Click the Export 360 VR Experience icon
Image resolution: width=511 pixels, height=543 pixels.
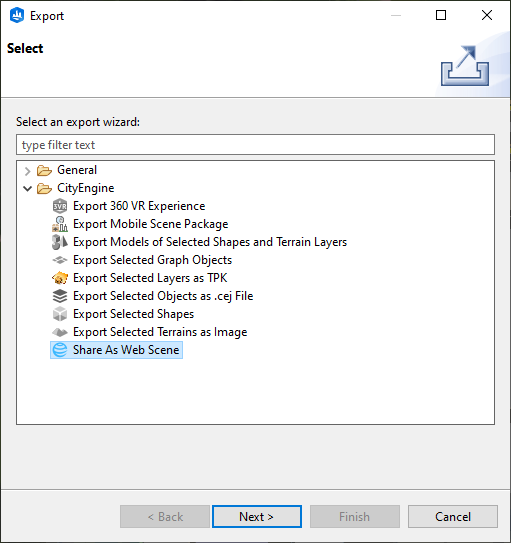60,206
